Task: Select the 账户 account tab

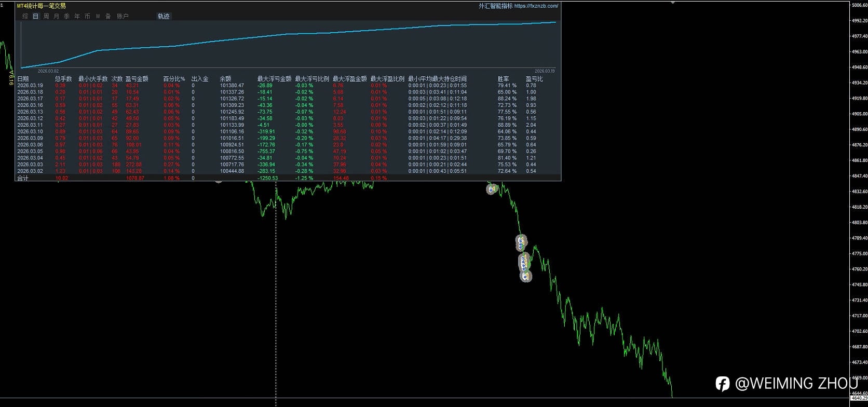Action: [x=123, y=17]
